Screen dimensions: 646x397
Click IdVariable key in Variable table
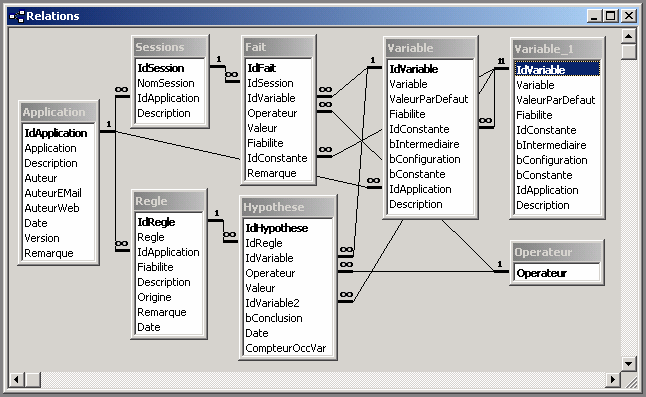tap(414, 69)
